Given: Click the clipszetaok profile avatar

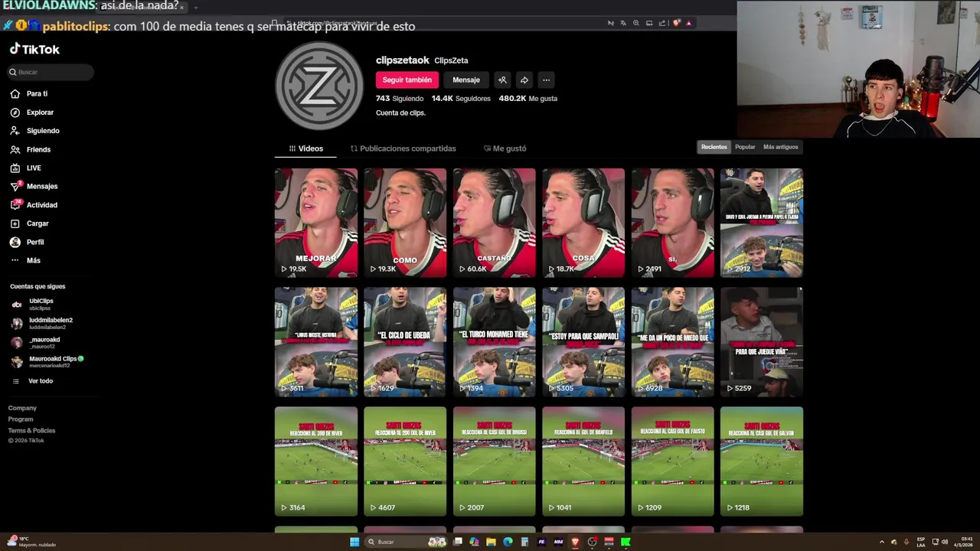Looking at the screenshot, I should 319,86.
